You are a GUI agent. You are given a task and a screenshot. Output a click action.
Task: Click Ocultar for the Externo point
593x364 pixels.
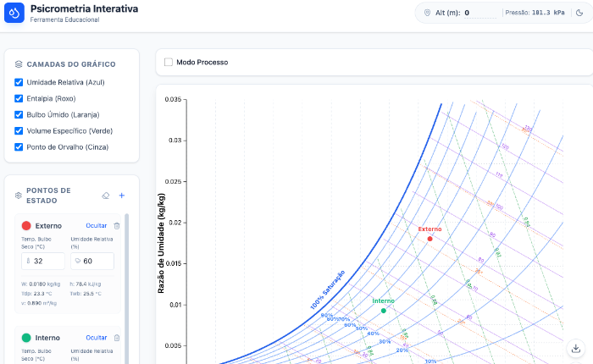97,226
